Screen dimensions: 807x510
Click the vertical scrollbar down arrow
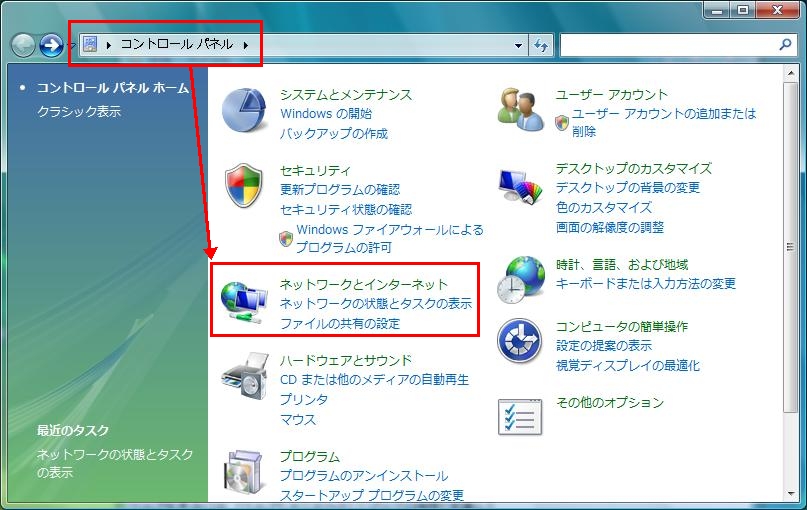[x=791, y=494]
